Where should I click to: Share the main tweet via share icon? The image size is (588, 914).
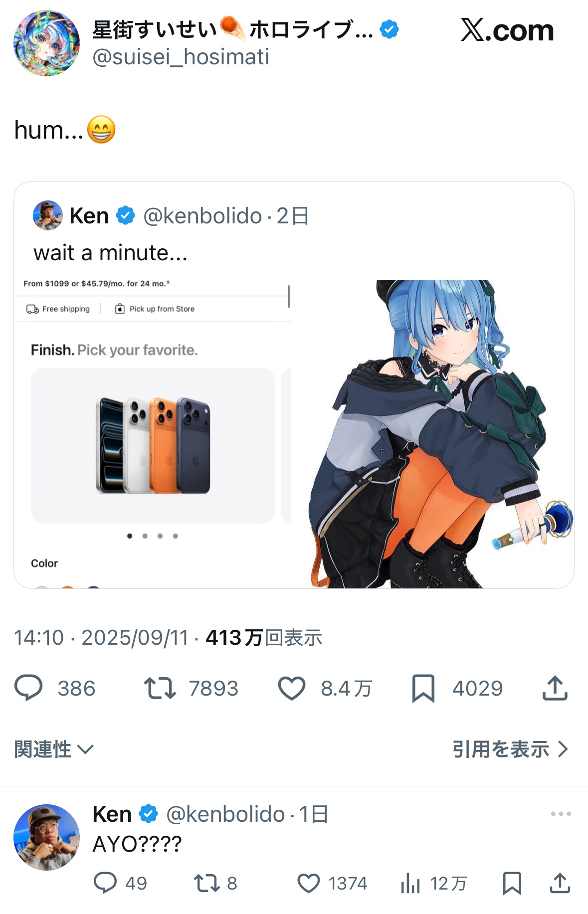[x=555, y=688]
